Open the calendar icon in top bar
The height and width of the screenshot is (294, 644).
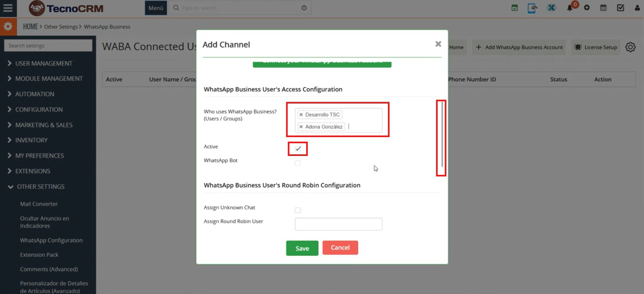click(603, 8)
